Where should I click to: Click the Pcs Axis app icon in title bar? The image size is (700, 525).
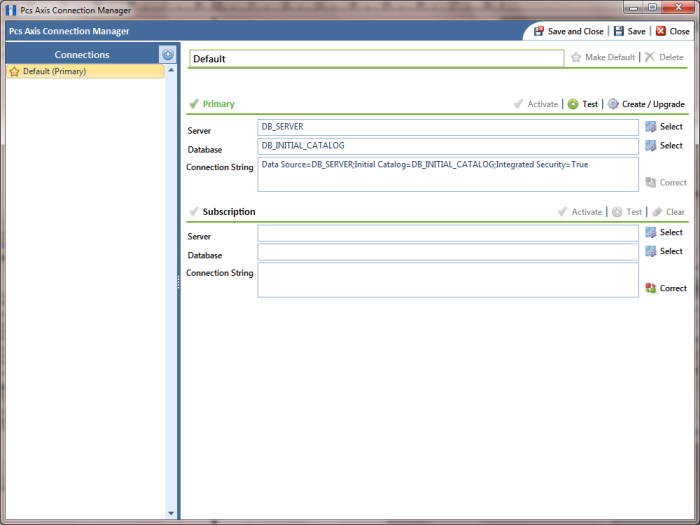11,10
